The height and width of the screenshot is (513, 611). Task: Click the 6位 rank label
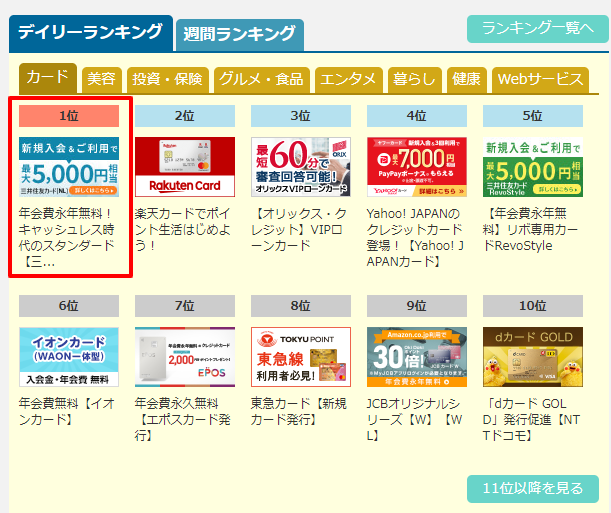pyautogui.click(x=69, y=306)
